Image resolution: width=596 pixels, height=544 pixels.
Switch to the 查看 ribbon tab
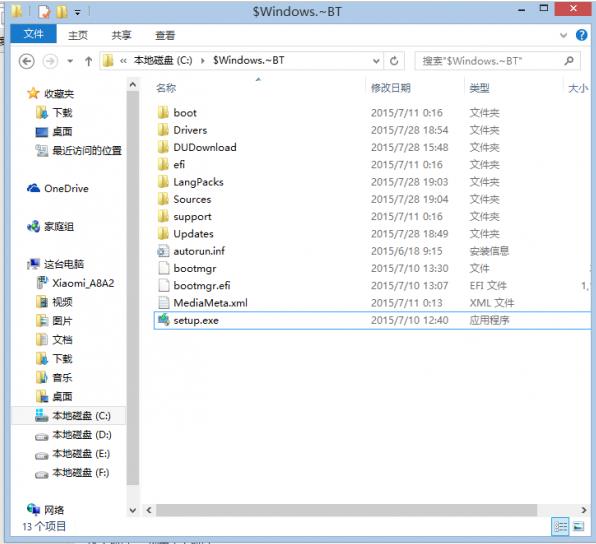[x=165, y=35]
